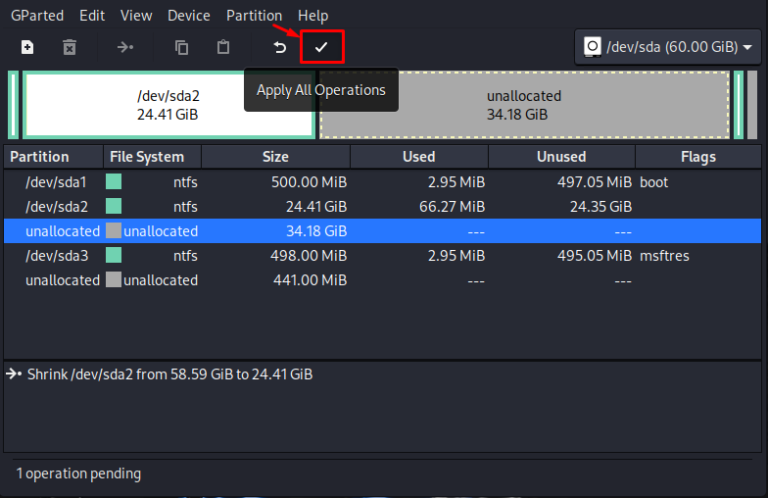Viewport: 768px width, 498px height.
Task: Click the Copy partition toolbar icon
Action: [182, 47]
